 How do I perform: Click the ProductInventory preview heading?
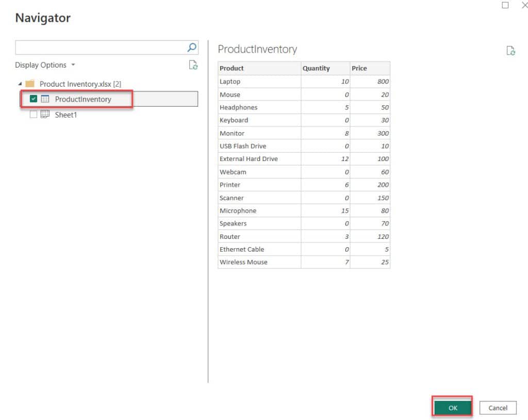coord(257,49)
